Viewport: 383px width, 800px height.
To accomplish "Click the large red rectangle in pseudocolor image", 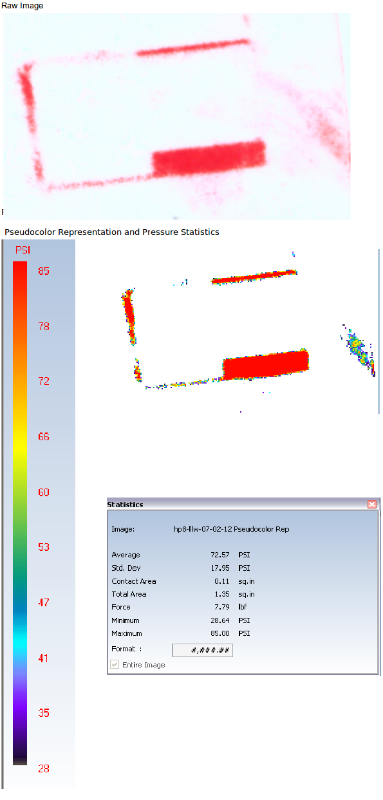I will click(x=266, y=364).
